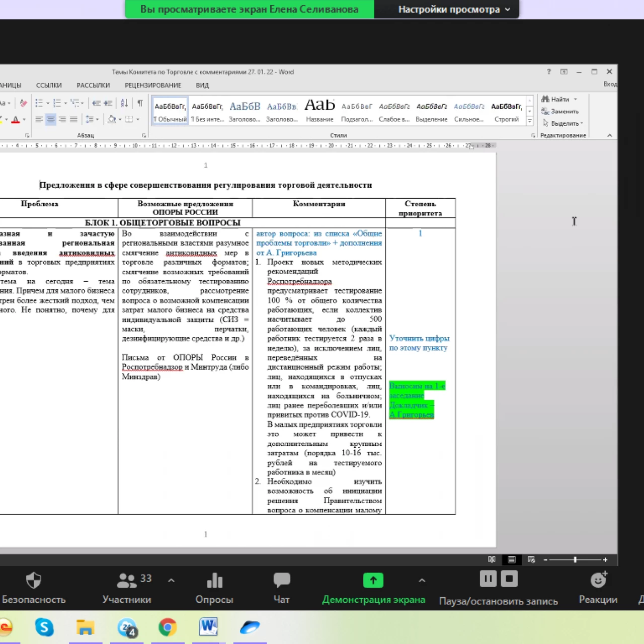
Task: Open bulleted list dropdown arrow
Action: click(48, 103)
